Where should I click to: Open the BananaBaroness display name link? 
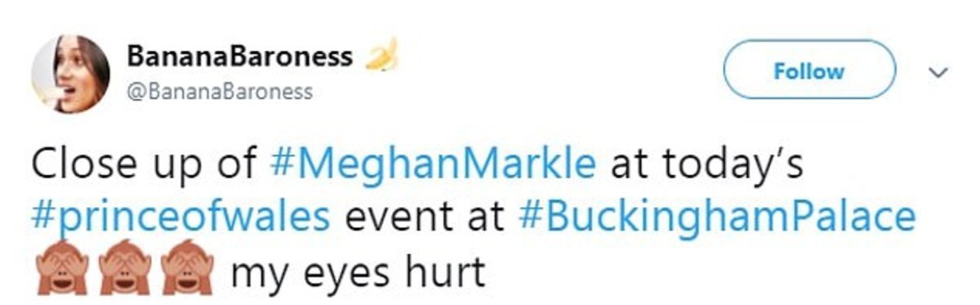coord(240,57)
